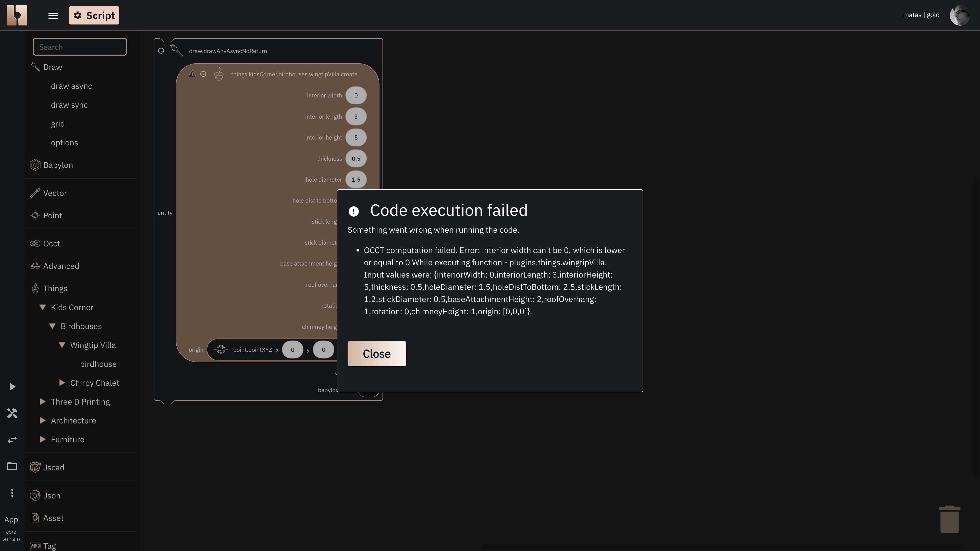Open the tools wrench icon

[12, 413]
